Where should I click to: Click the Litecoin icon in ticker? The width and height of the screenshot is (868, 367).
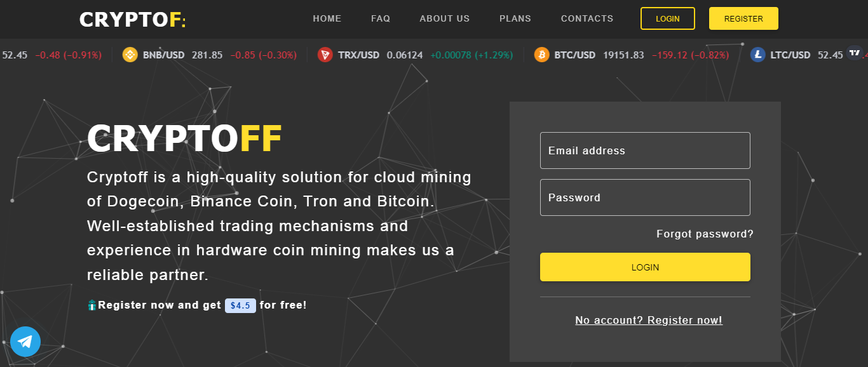pos(757,55)
